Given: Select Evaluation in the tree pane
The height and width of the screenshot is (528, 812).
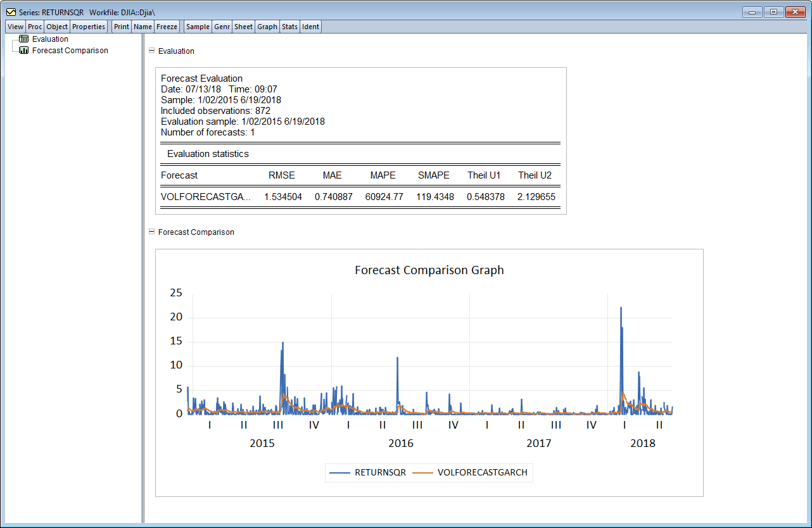Looking at the screenshot, I should [50, 39].
